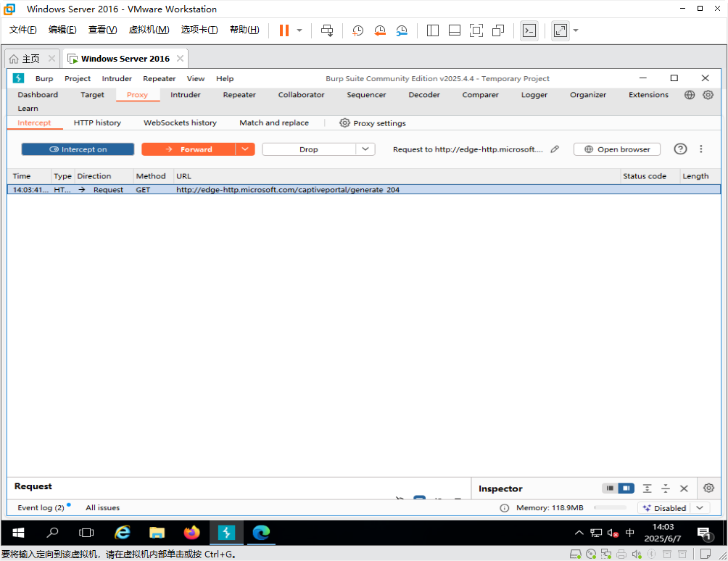Open Inspector settings gear icon

pos(708,488)
